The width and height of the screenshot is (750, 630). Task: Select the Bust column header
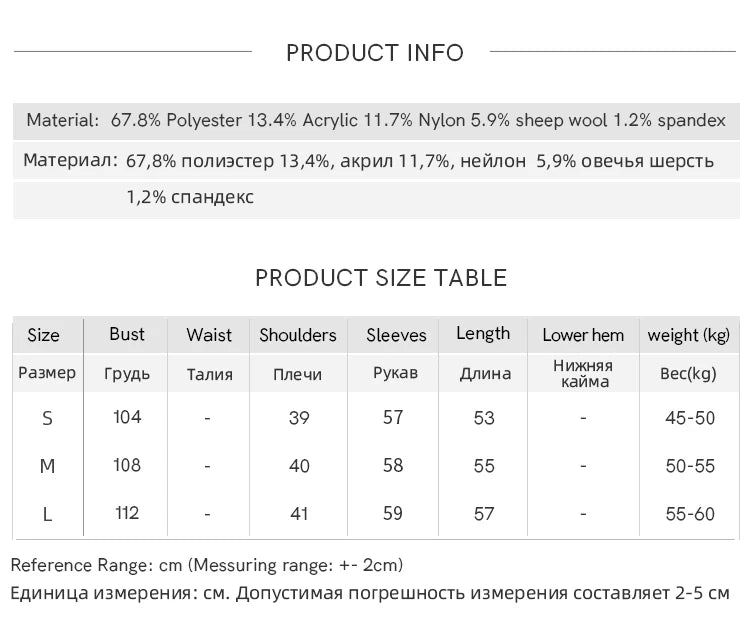[x=127, y=334]
